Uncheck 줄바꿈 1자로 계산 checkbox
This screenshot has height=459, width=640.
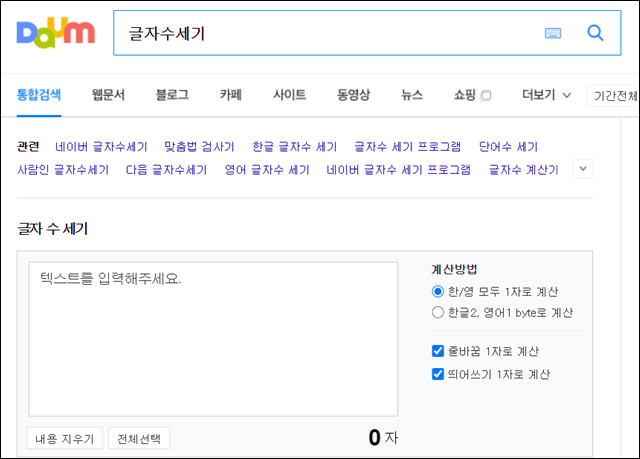[438, 351]
